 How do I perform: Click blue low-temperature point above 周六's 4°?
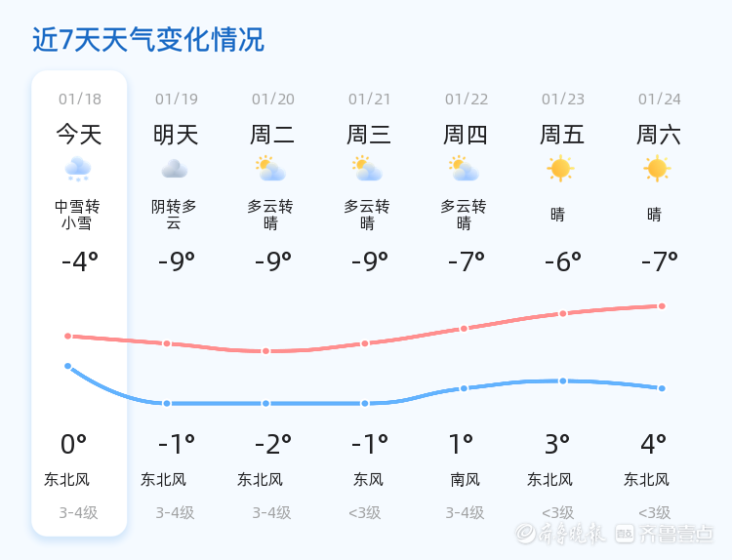click(662, 388)
